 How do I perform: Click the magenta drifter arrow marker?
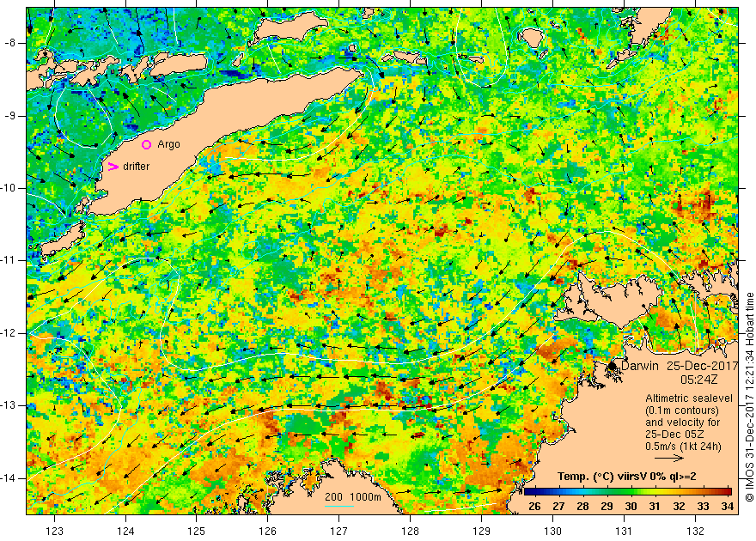point(113,167)
